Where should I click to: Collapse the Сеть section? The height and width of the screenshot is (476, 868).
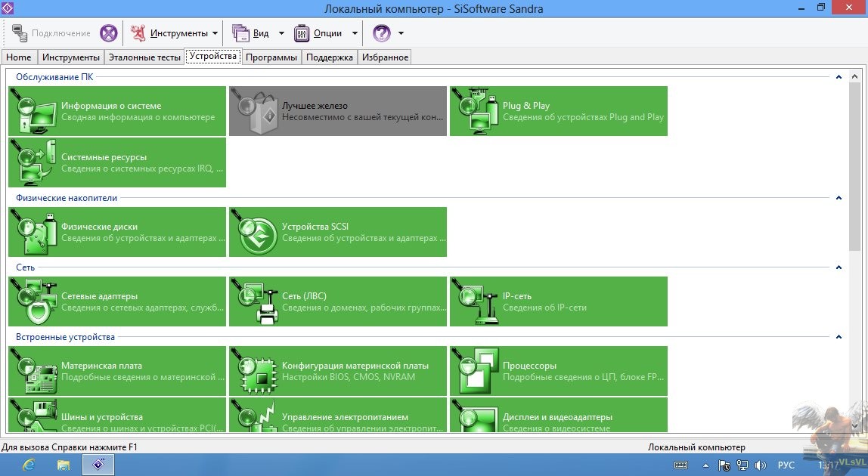point(839,267)
